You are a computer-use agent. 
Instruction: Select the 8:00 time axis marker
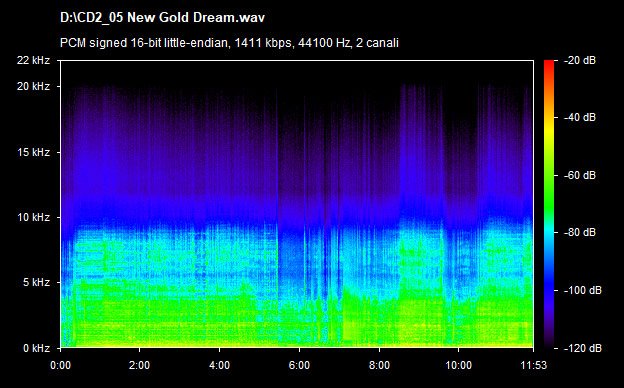(x=379, y=365)
